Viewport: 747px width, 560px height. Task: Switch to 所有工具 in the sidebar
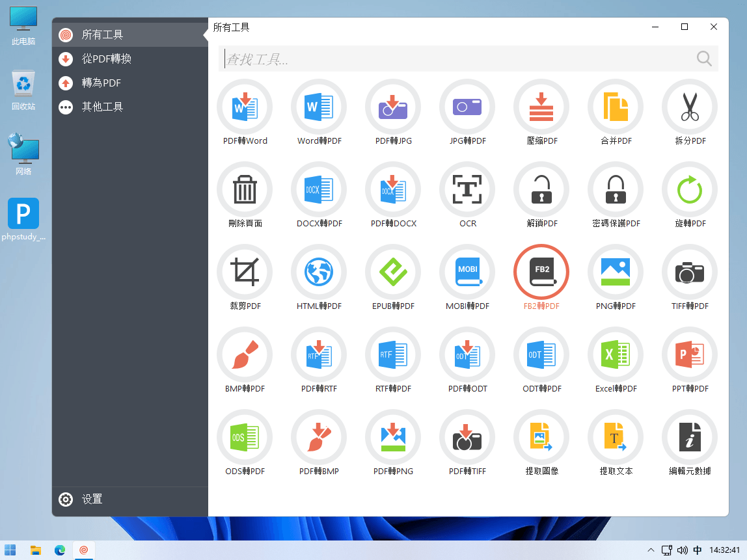click(130, 34)
